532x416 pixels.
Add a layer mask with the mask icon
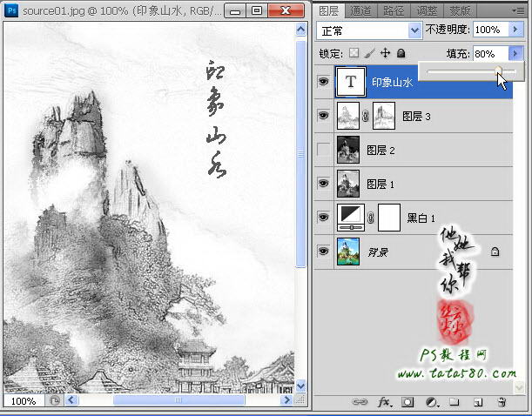407,402
